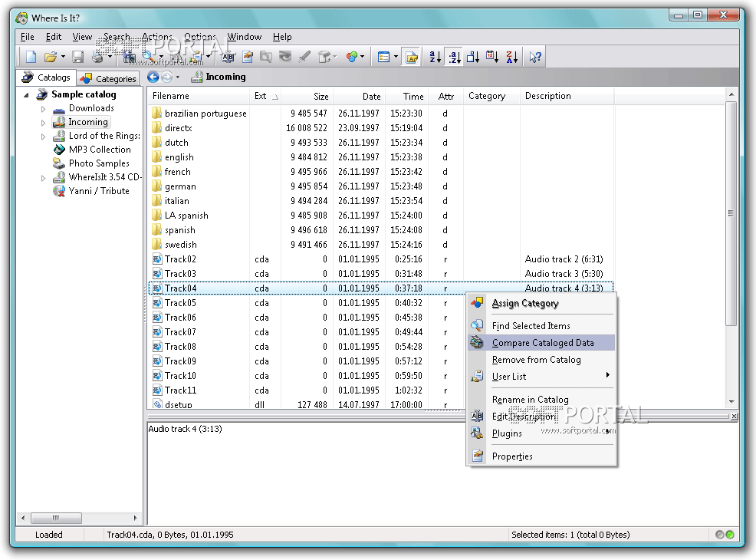Click the file list scroll down arrow
This screenshot has width=756, height=560.
pyautogui.click(x=731, y=402)
